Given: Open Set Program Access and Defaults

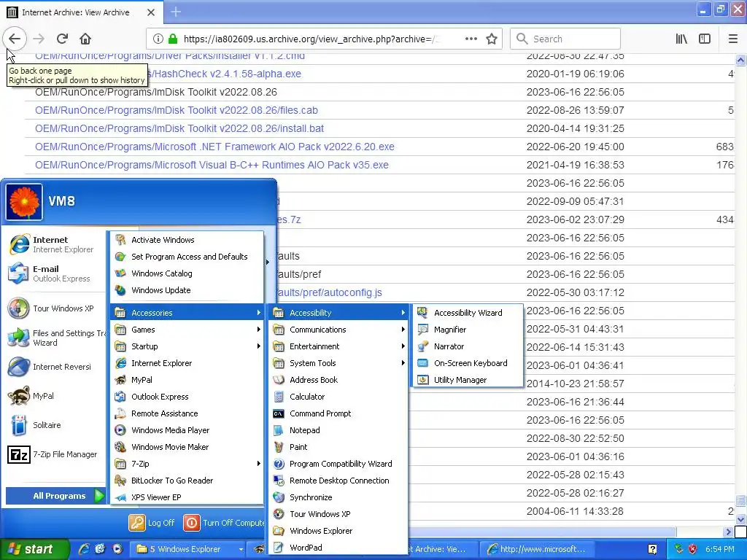Looking at the screenshot, I should 187,257.
